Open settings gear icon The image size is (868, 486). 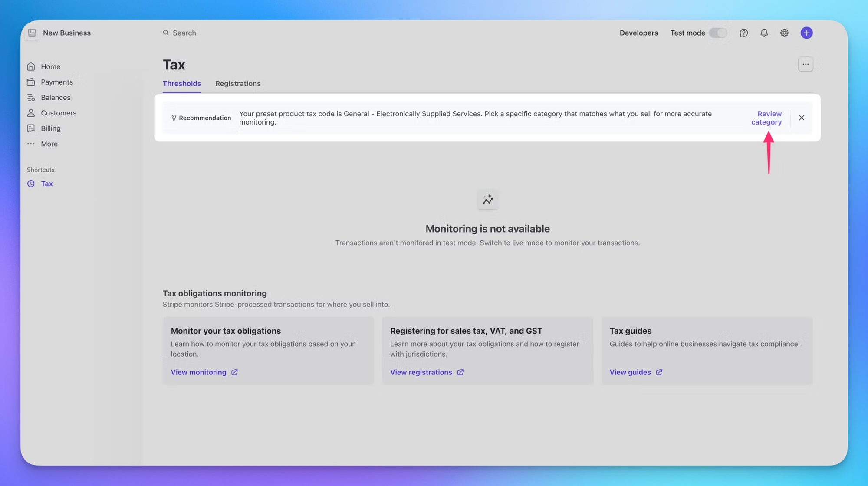(784, 33)
